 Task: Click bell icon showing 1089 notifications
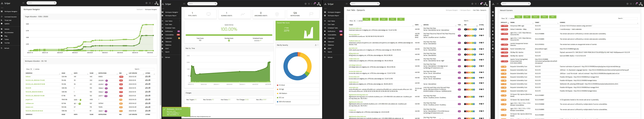pyautogui.click(x=481, y=4)
